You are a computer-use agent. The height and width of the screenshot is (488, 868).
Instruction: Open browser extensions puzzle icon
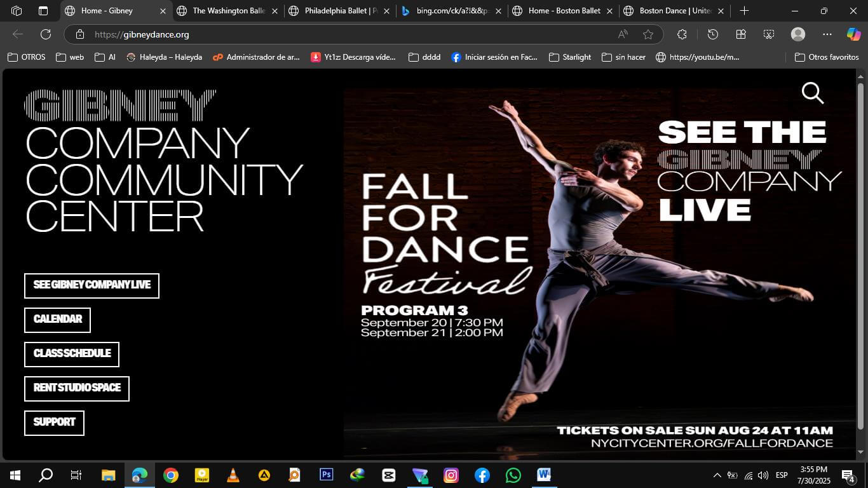point(682,34)
